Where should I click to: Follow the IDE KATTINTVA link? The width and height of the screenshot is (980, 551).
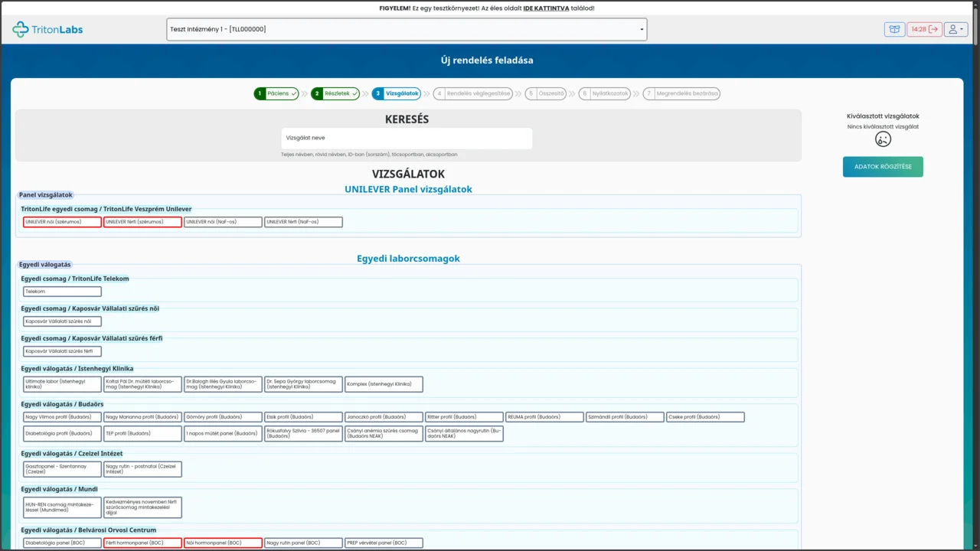tap(546, 8)
